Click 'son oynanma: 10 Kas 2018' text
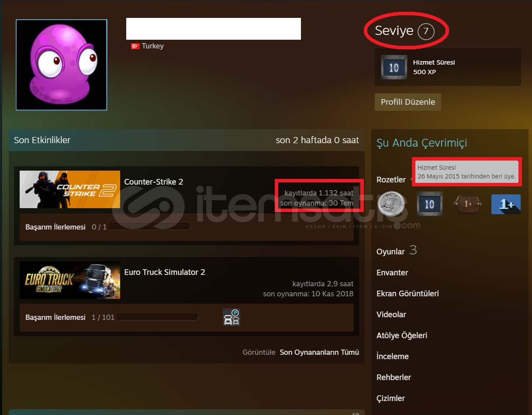Screen dimensions: 532x415 [x=308, y=294]
